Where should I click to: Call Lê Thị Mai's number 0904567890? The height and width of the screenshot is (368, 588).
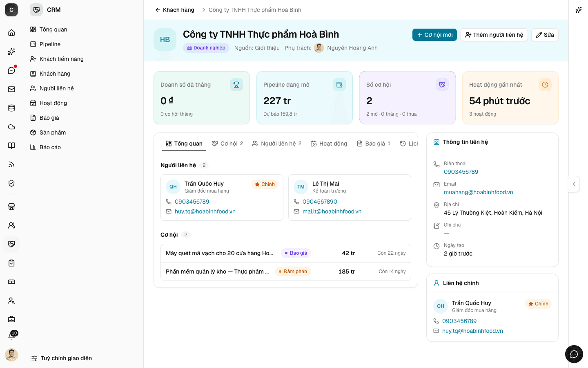pos(320,202)
